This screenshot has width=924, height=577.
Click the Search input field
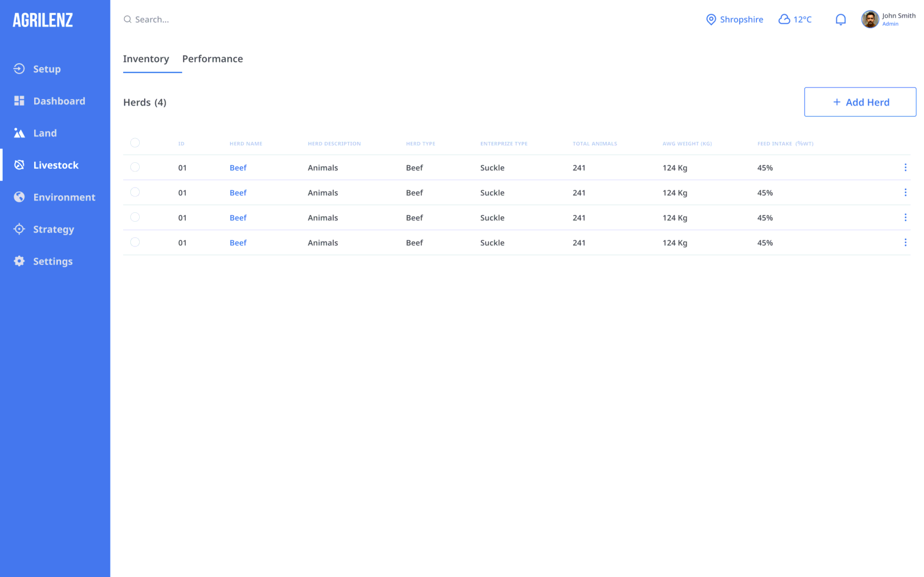point(220,20)
